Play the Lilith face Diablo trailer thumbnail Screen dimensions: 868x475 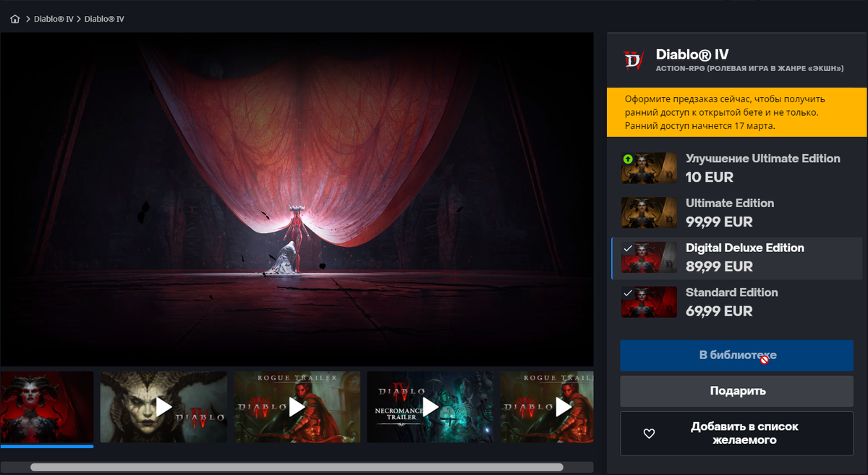pyautogui.click(x=163, y=407)
